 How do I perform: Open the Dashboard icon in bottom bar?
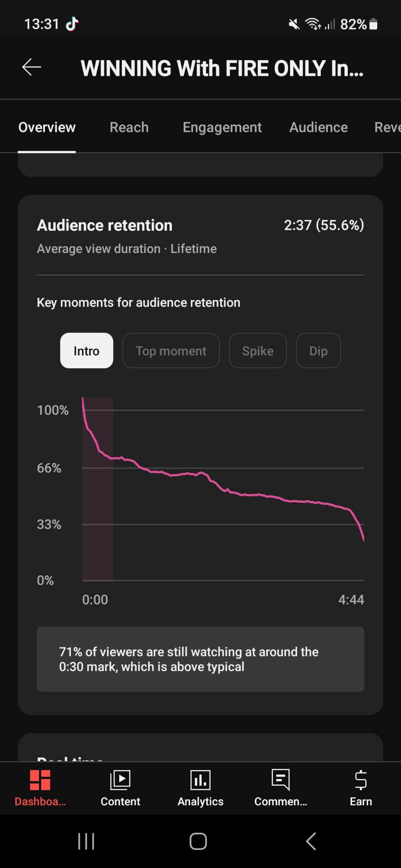[x=40, y=780]
